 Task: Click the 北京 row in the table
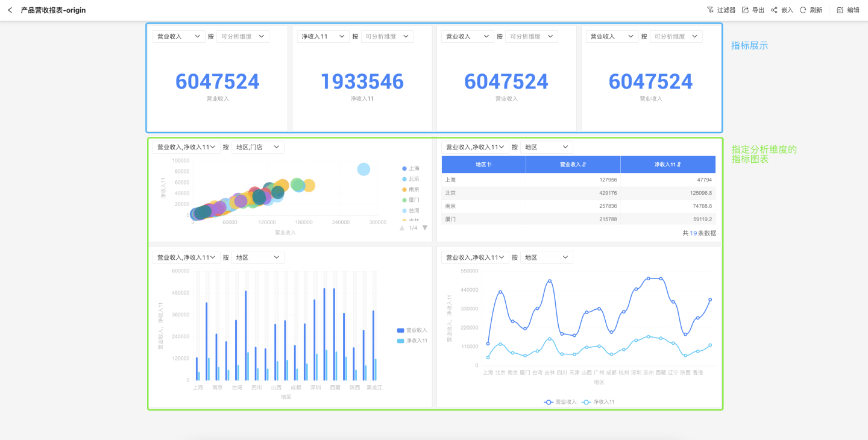tap(579, 193)
